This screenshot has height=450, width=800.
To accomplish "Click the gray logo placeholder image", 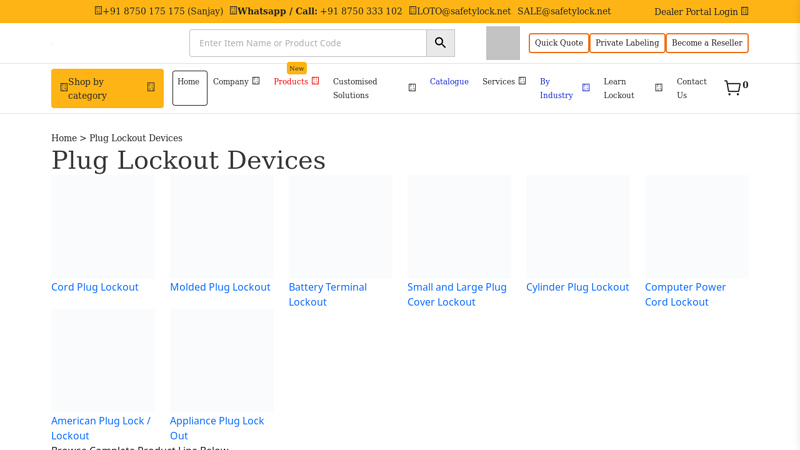I will (x=503, y=43).
